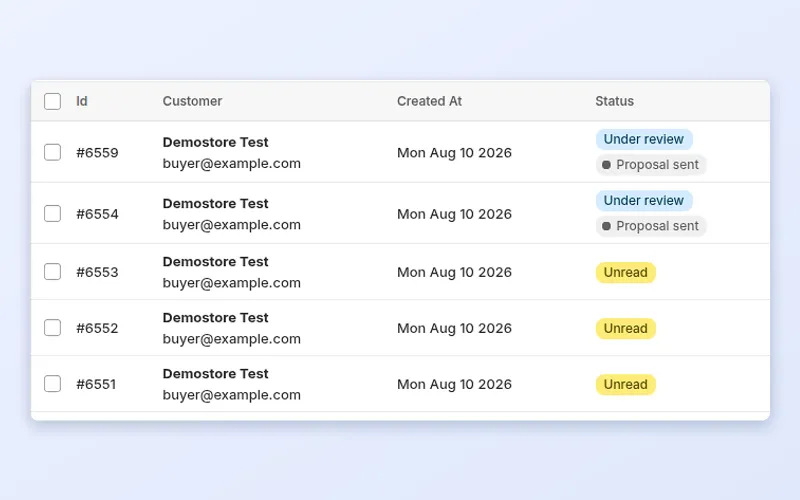Image resolution: width=800 pixels, height=500 pixels.
Task: Click Demostore Test name in row #6553
Action: click(x=215, y=261)
